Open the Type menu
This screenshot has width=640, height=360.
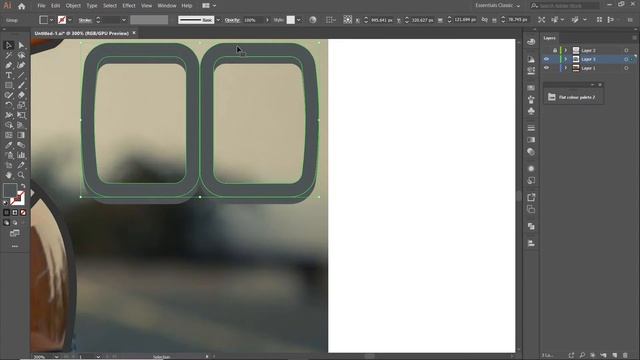pyautogui.click(x=92, y=6)
